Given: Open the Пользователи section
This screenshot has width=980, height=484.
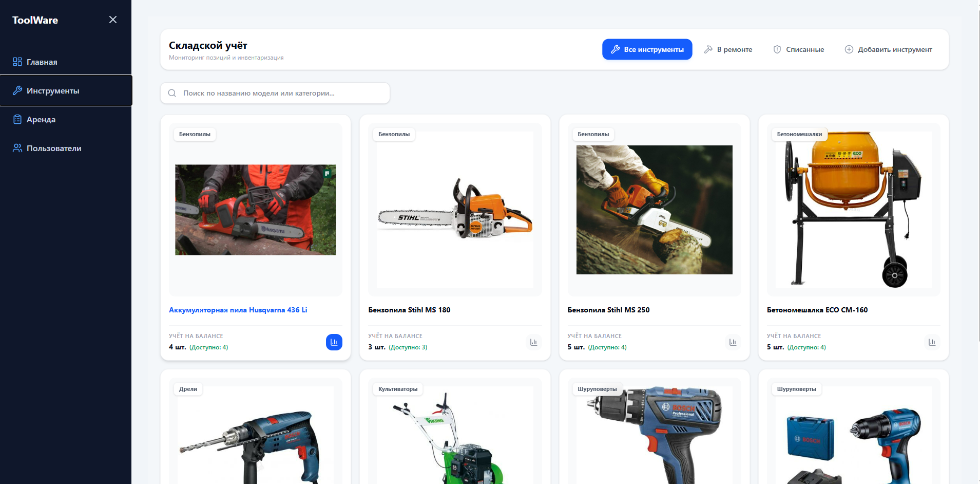Looking at the screenshot, I should [x=66, y=148].
